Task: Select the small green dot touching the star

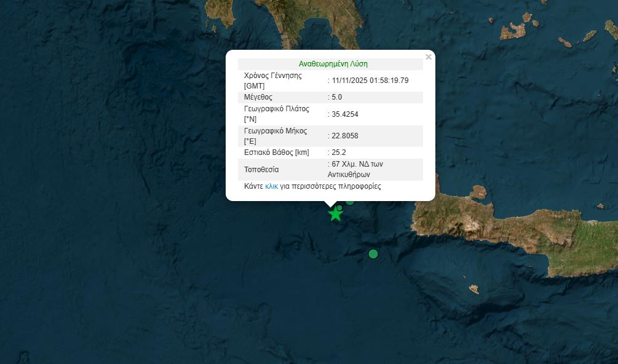Action: tap(339, 208)
